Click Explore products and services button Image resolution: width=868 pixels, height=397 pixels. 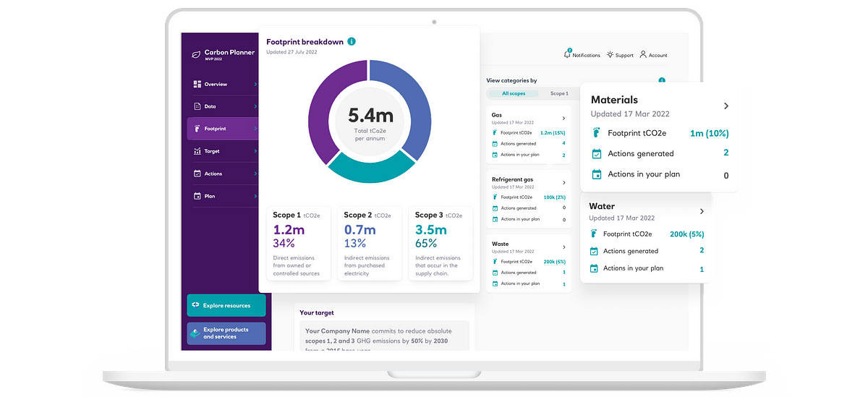tap(226, 333)
